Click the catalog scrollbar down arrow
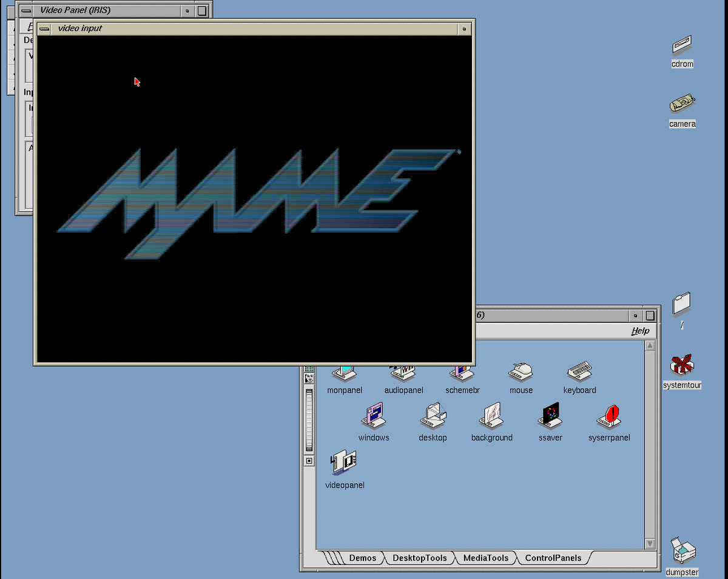 click(650, 544)
